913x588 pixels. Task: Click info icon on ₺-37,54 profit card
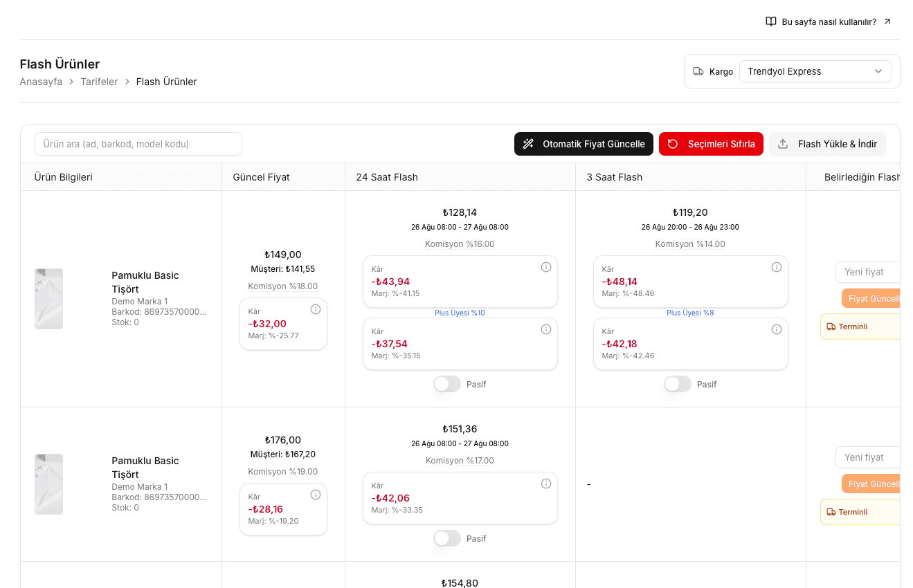coord(546,329)
